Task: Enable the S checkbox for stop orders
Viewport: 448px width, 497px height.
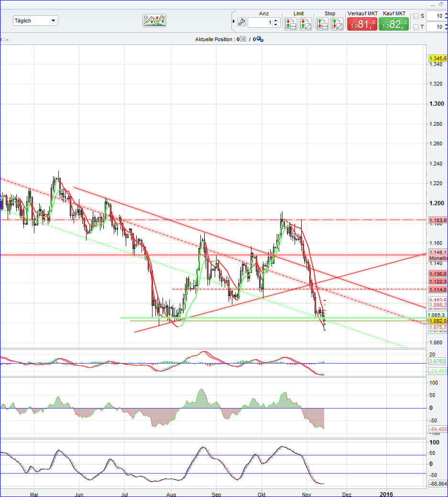Action: coord(416,16)
